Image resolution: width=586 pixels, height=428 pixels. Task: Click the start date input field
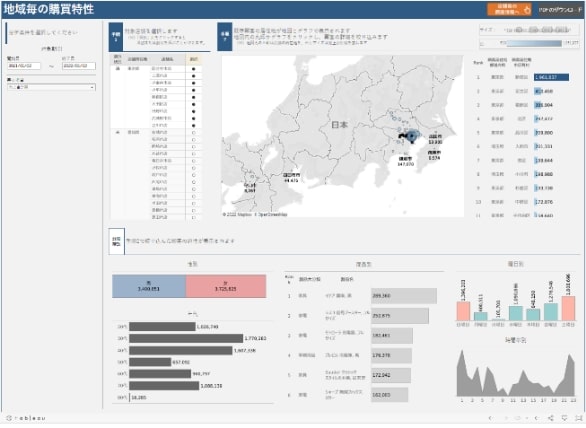click(24, 66)
